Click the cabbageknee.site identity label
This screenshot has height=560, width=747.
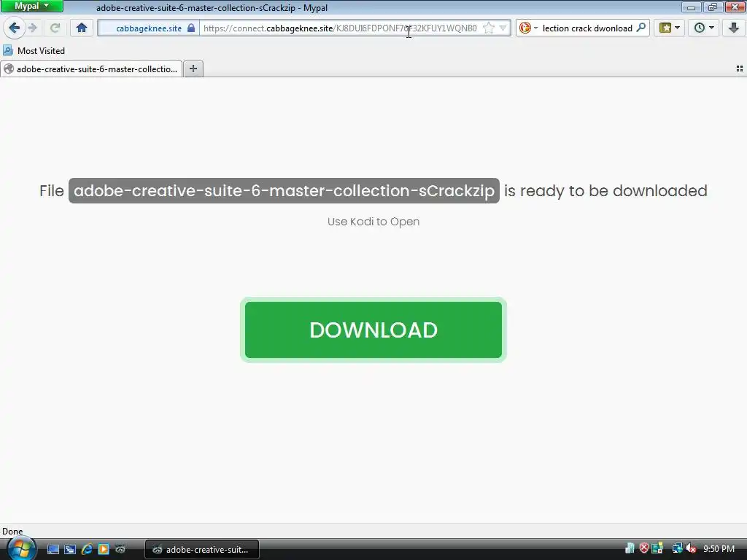tap(149, 28)
